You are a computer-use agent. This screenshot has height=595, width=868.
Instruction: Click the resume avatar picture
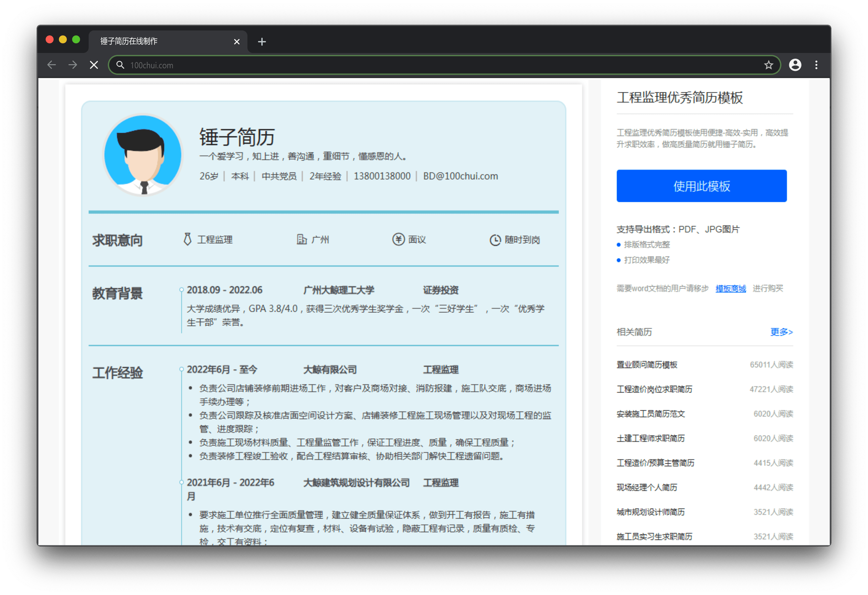[x=143, y=155]
